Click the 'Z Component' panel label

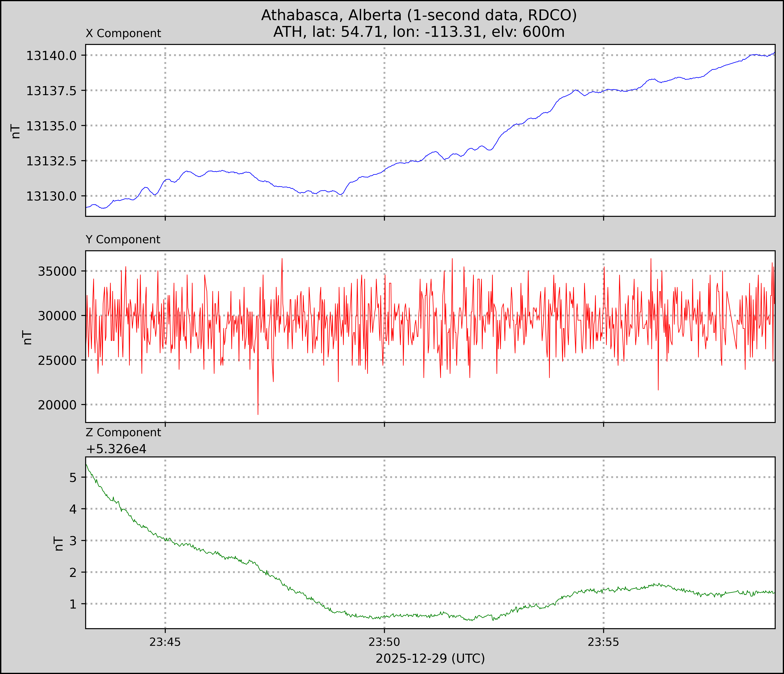tap(123, 432)
